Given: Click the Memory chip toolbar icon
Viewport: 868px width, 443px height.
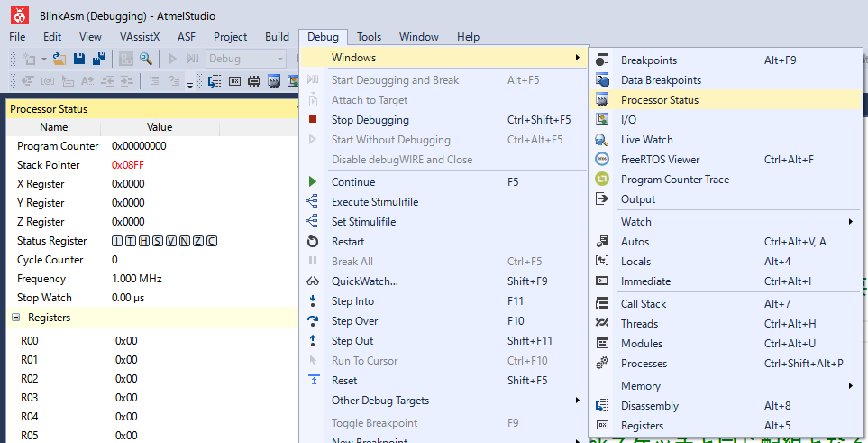Looking at the screenshot, I should pos(254,81).
